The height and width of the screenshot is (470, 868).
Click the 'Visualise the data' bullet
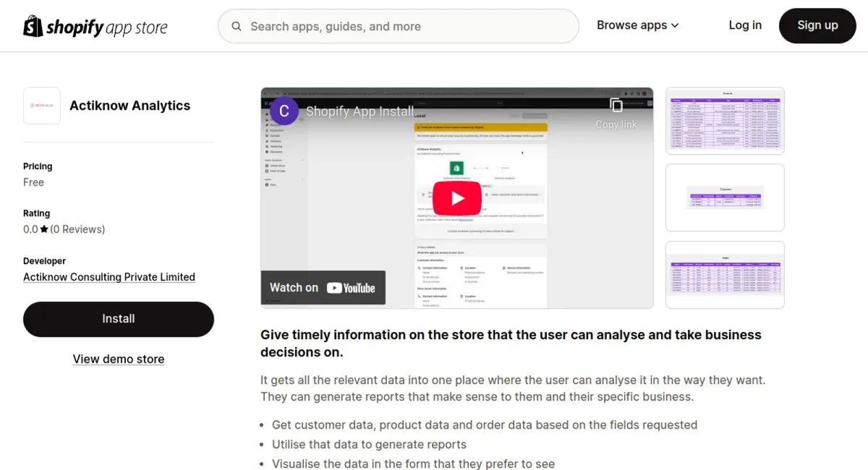[413, 463]
